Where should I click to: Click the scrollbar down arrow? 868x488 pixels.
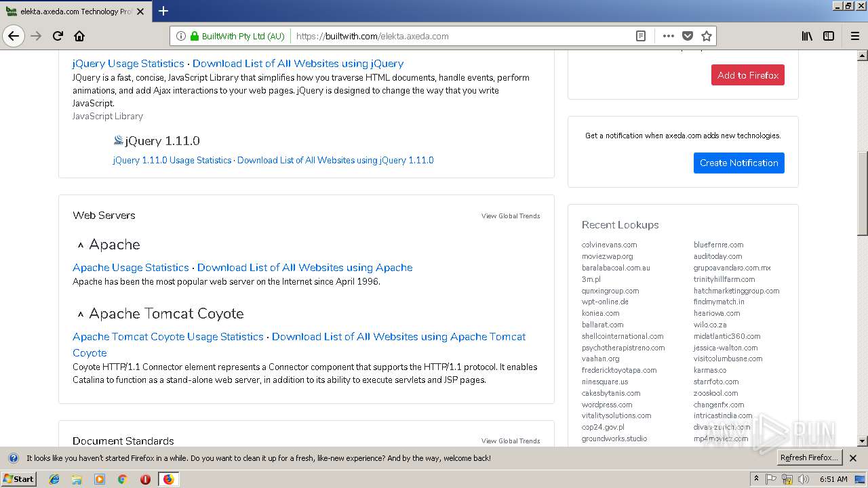coord(862,441)
